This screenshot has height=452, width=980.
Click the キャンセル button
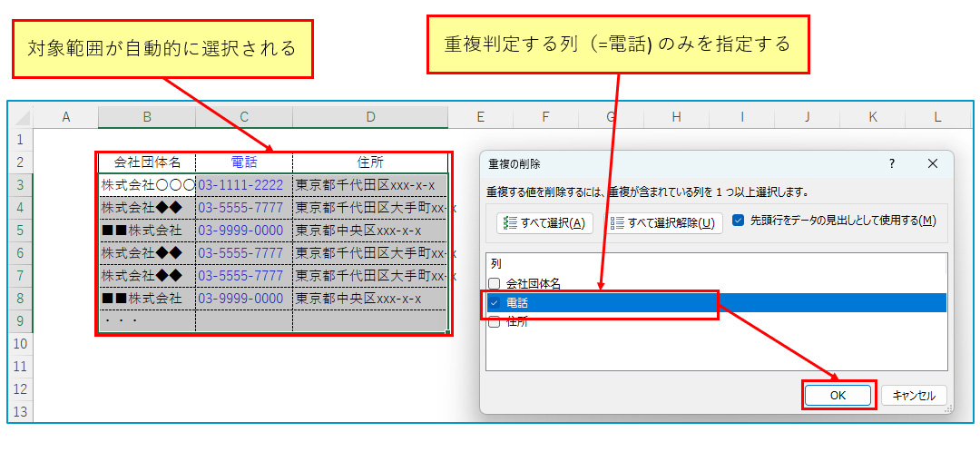914,396
